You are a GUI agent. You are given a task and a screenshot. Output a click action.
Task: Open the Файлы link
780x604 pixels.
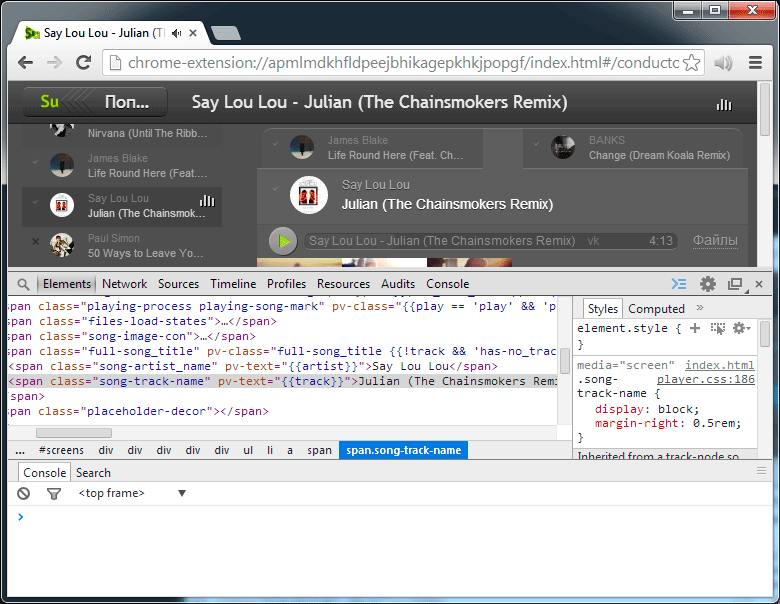[x=715, y=241]
